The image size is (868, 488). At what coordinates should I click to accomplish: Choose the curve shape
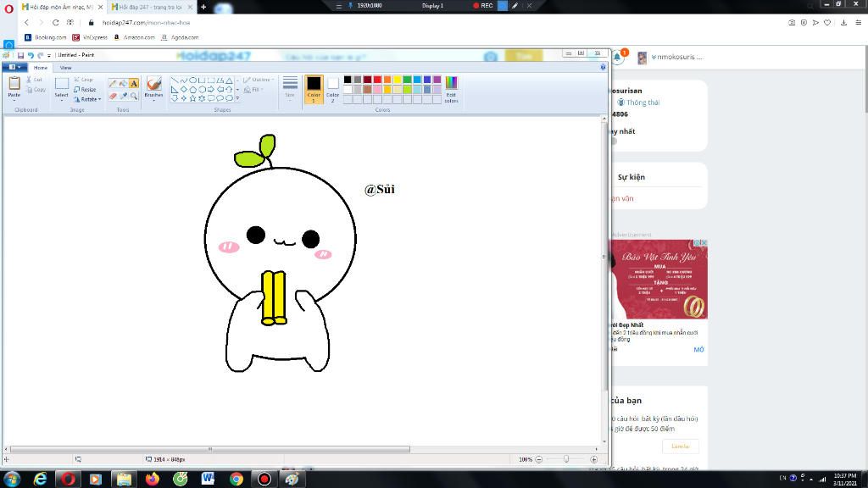pos(183,80)
